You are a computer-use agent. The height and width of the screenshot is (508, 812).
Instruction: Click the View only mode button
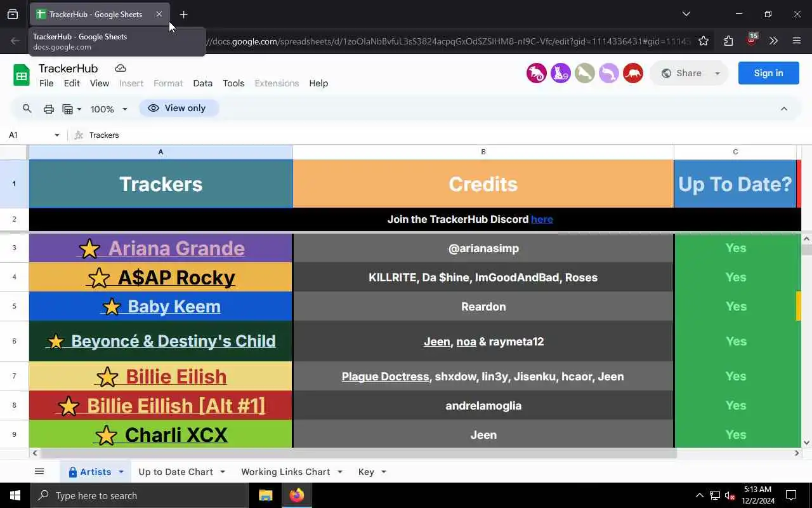(179, 108)
